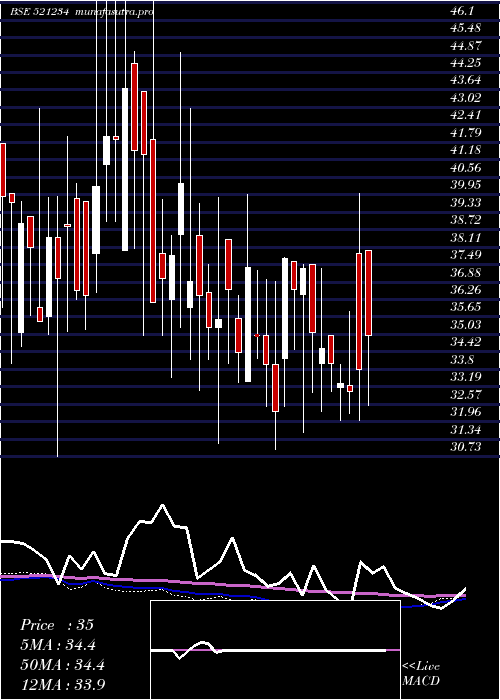Click the 41.79 price axis label
The height and width of the screenshot is (700, 500).
tap(465, 133)
